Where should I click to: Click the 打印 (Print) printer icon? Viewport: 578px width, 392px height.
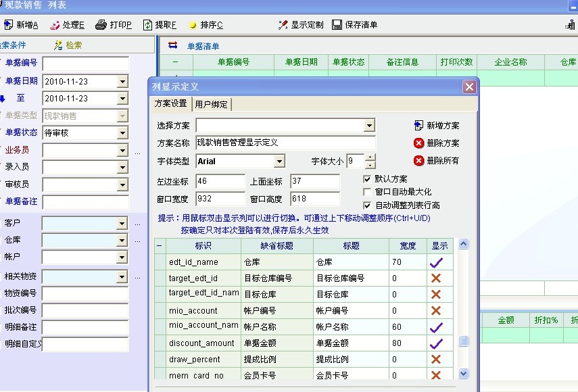101,25
